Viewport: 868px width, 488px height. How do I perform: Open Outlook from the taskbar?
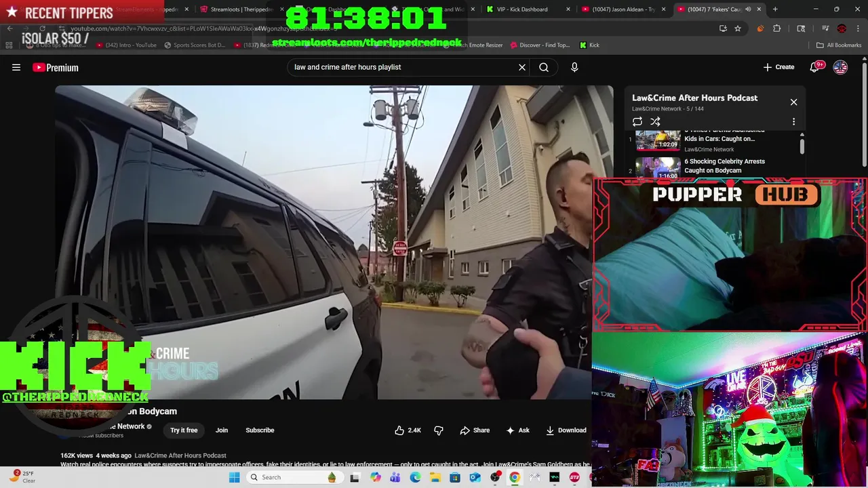click(475, 477)
